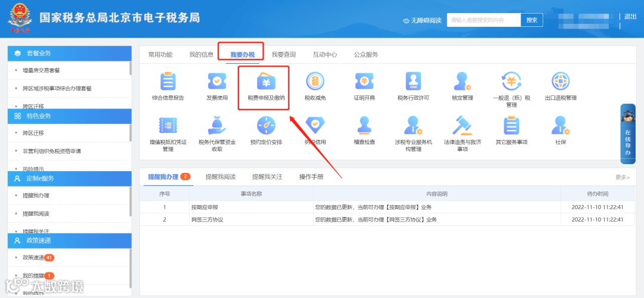Open 跨区迁移 under 特色业务
This screenshot has width=644, height=298.
pos(33,132)
